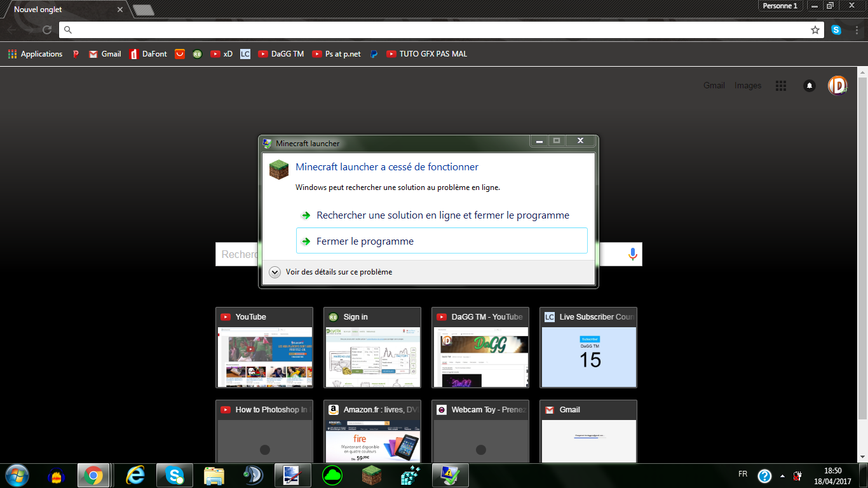This screenshot has height=488, width=868.
Task: Start voice search with the microphone icon
Action: tap(632, 254)
